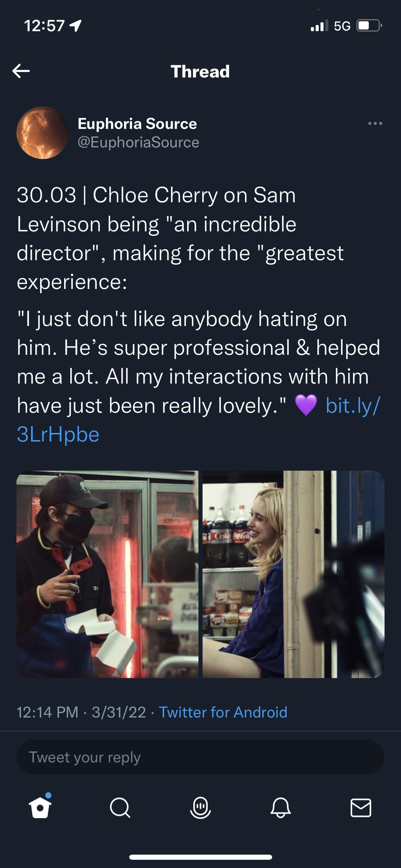Tap the back arrow icon
The image size is (401, 868).
tap(21, 71)
